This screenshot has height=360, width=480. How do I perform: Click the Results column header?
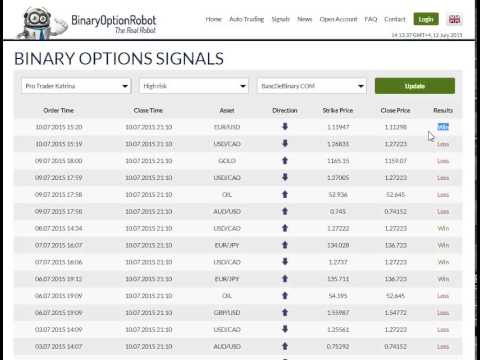(443, 110)
